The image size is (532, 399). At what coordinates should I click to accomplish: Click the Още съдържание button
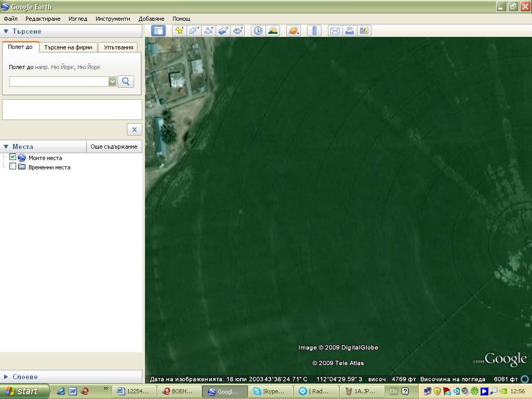pyautogui.click(x=114, y=147)
